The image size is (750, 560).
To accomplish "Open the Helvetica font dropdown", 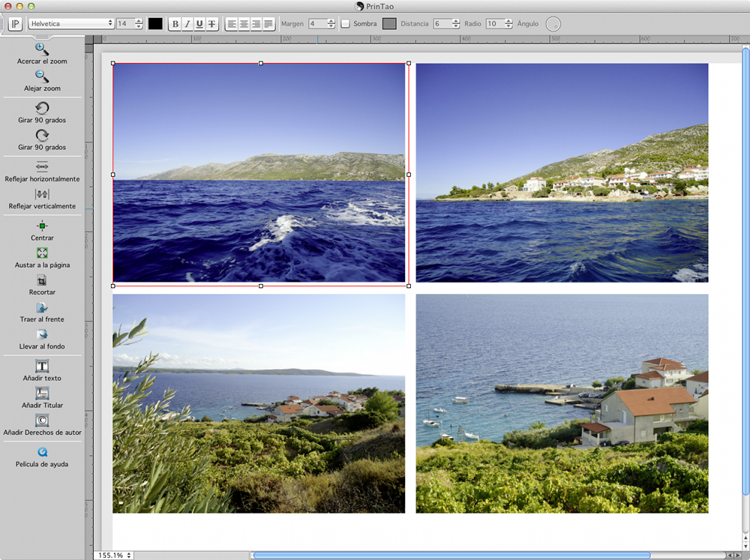I will tap(71, 24).
